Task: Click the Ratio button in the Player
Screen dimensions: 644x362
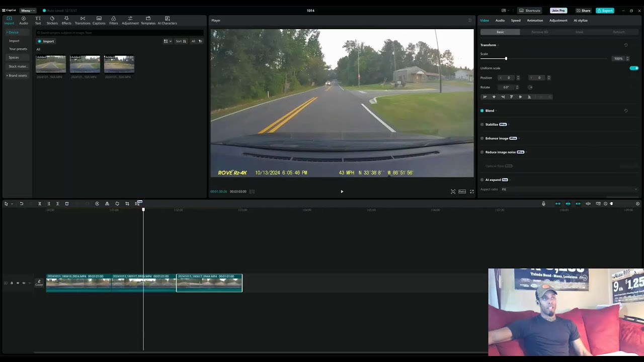Action: click(462, 192)
